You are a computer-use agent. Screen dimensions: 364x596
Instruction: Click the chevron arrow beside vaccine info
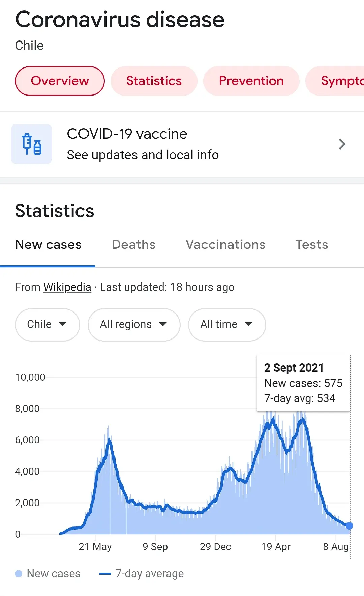tap(342, 144)
